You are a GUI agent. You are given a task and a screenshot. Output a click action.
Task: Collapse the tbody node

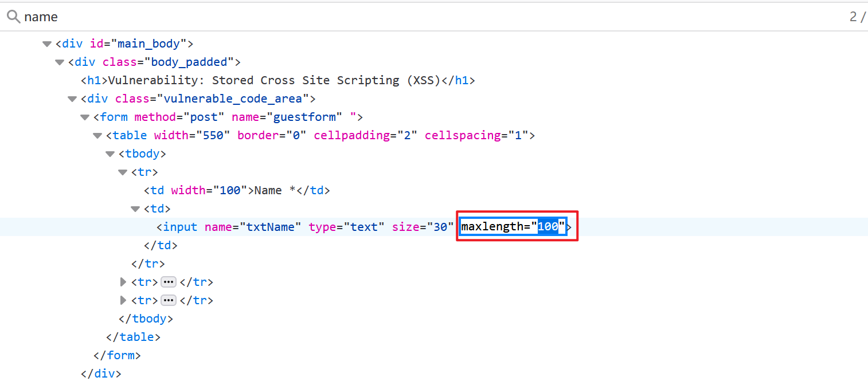[x=110, y=154]
